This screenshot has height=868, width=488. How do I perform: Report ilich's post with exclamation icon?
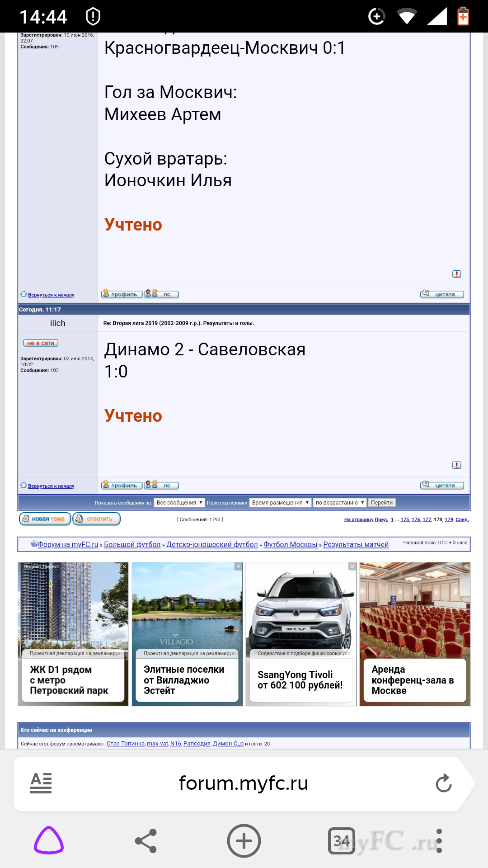(456, 465)
